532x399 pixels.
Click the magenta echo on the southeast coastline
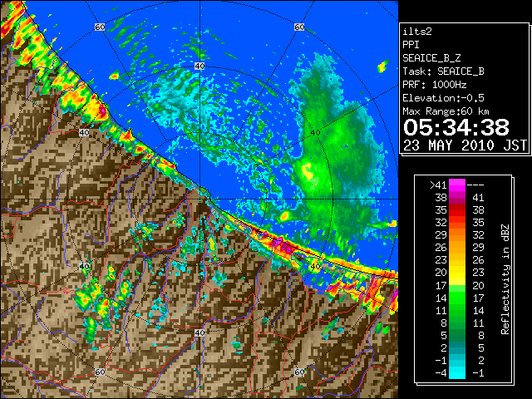283,245
